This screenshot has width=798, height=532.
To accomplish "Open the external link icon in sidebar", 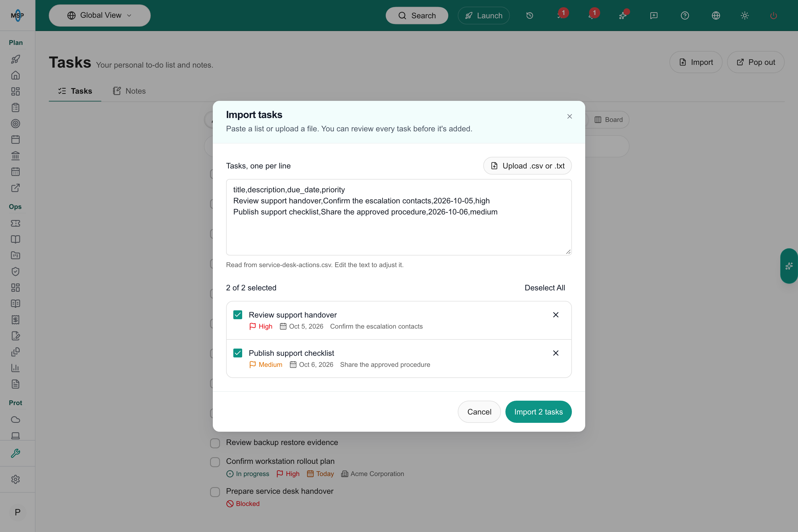I will click(16, 188).
